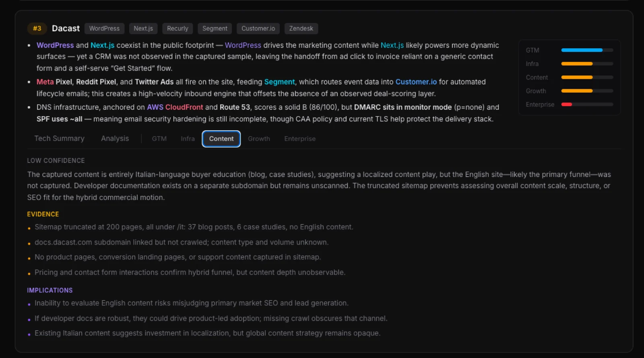
Task: Click the LOW CONFIDENCE label
Action: (56, 160)
